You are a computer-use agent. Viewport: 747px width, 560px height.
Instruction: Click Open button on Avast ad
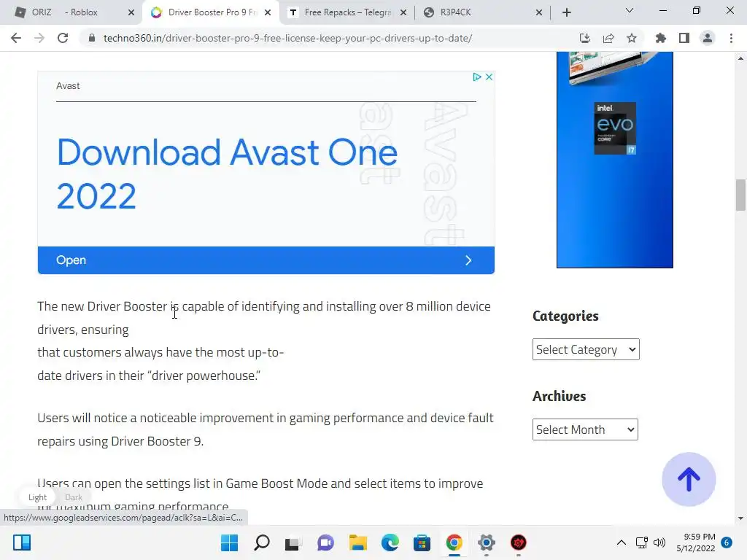[266, 260]
